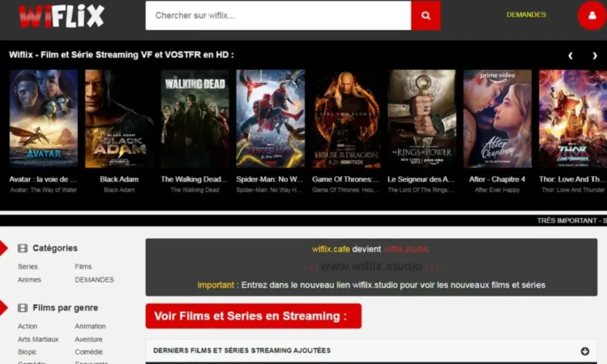Click the Catégories film strip icon
Viewport: 607px width, 364px height.
click(23, 248)
